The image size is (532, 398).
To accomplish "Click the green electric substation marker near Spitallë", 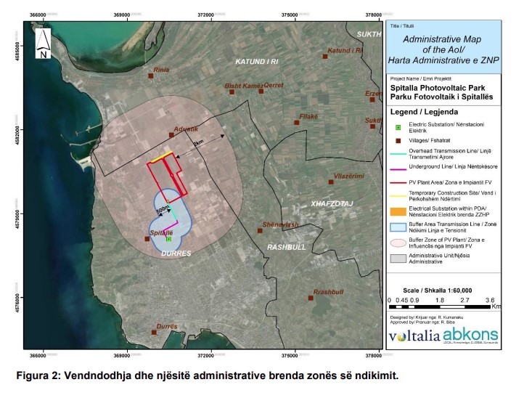I will [x=168, y=239].
